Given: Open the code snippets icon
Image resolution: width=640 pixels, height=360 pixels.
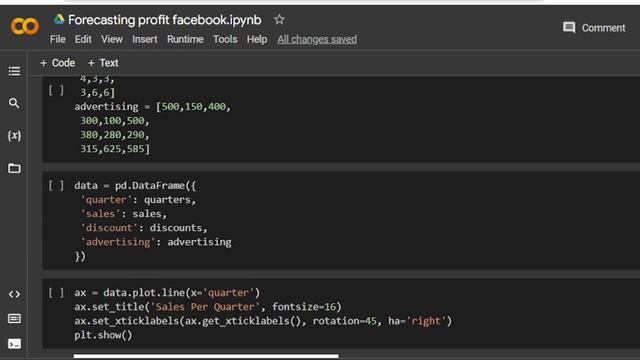Looking at the screenshot, I should [x=14, y=294].
